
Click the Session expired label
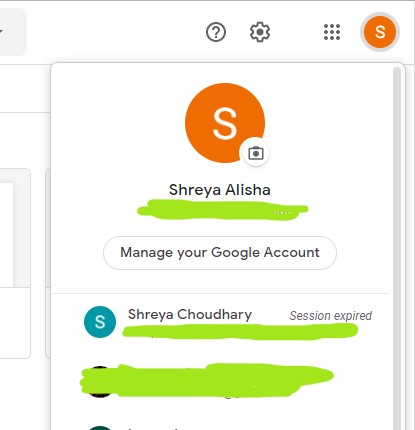coord(331,315)
